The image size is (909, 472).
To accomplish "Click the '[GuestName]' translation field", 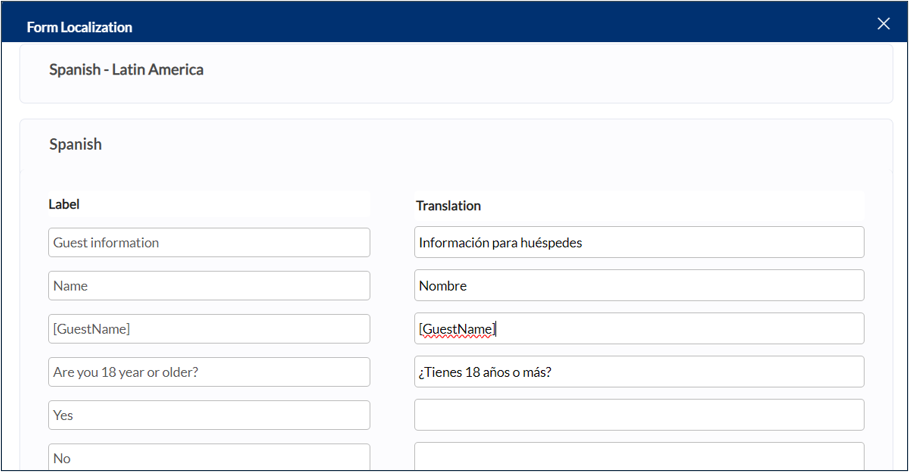I will (639, 329).
